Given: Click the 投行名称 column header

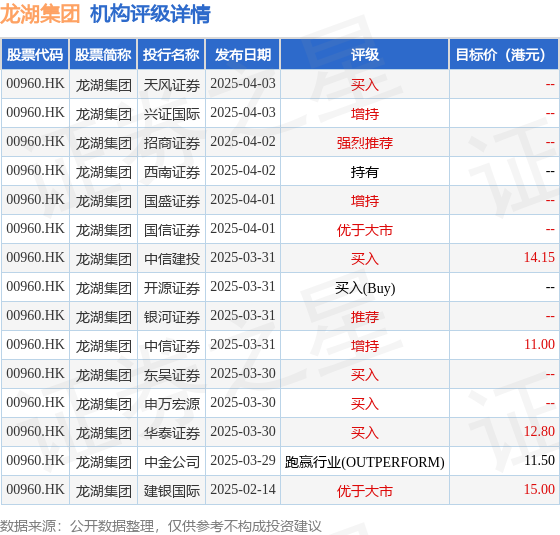Looking at the screenshot, I should tap(171, 54).
